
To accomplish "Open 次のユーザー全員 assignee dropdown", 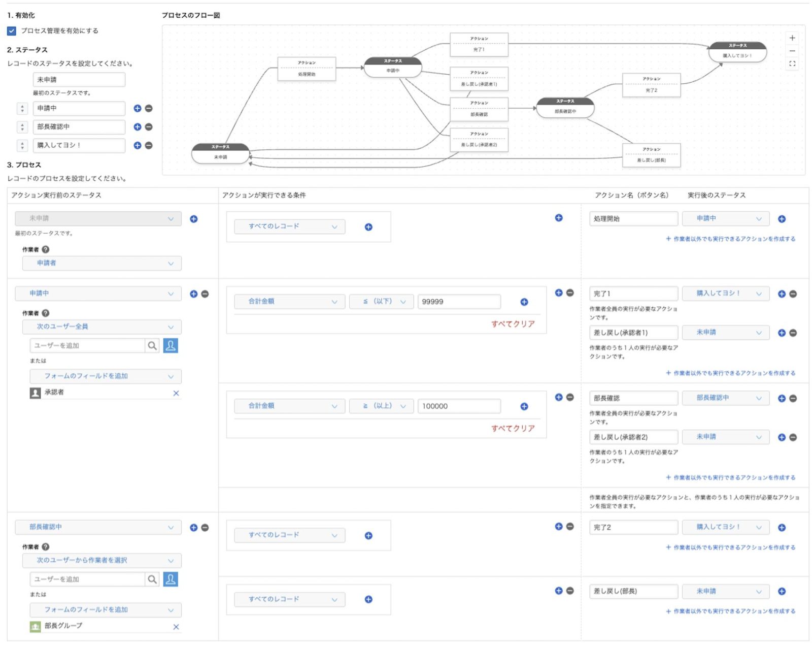I will coord(101,327).
